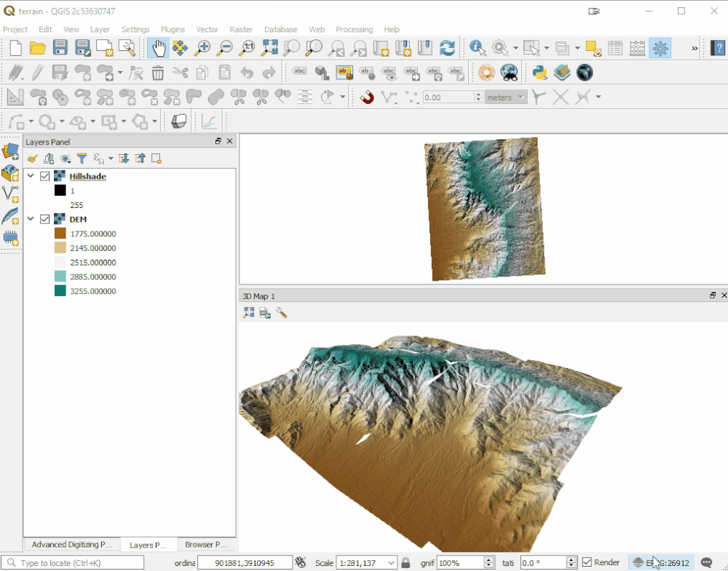Click Add Group icon in Layers Panel
This screenshot has height=571, width=728.
coord(49,159)
